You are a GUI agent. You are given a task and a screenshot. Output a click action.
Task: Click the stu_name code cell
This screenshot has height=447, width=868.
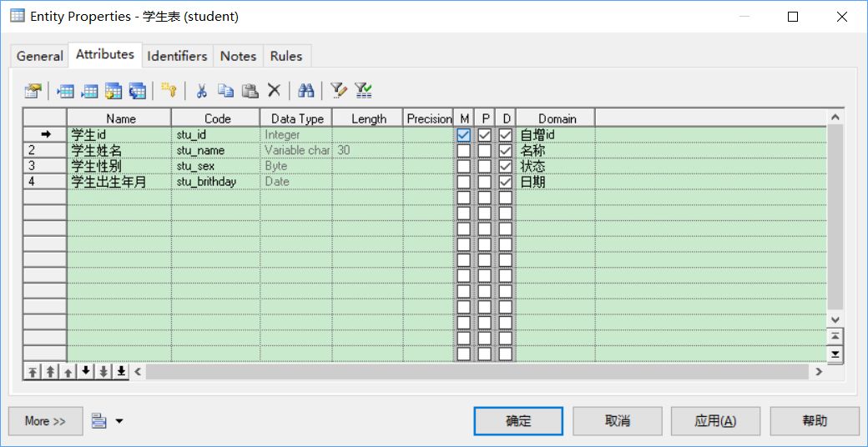(216, 150)
